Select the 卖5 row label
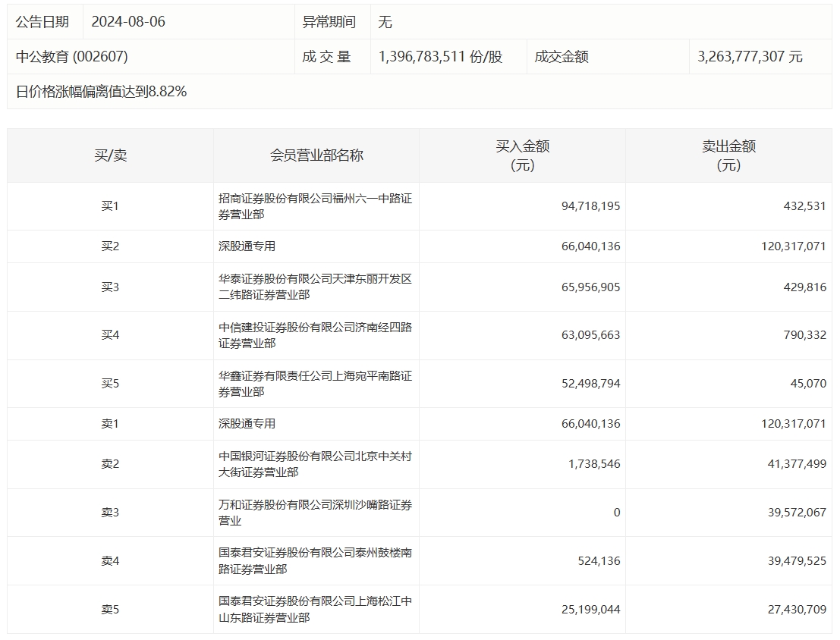 (x=110, y=610)
